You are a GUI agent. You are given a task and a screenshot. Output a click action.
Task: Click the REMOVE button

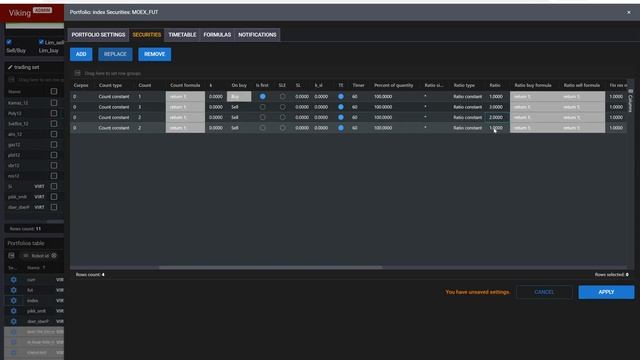(154, 54)
